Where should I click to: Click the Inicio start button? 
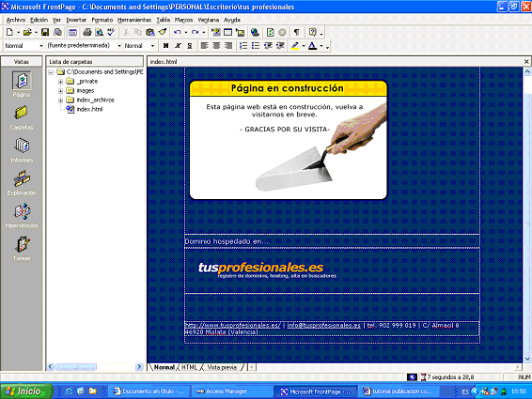pyautogui.click(x=26, y=391)
